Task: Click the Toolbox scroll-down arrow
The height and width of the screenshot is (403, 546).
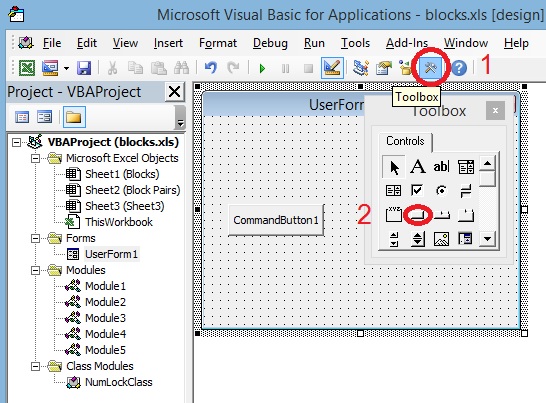Action: click(x=487, y=239)
